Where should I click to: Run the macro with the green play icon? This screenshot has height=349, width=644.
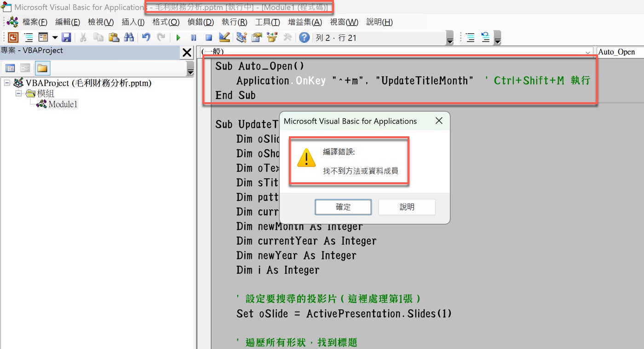(178, 38)
